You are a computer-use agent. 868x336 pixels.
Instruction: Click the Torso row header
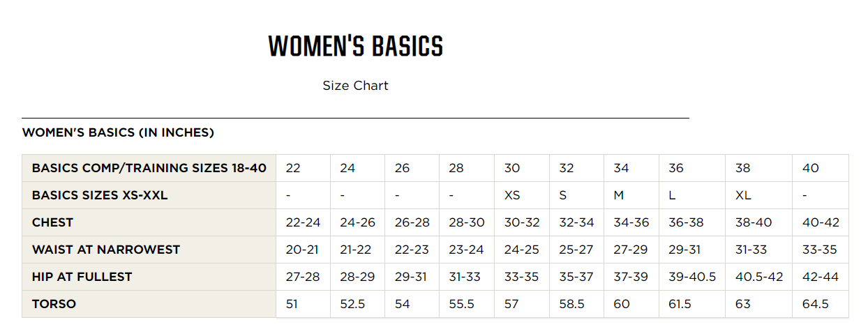[149, 304]
